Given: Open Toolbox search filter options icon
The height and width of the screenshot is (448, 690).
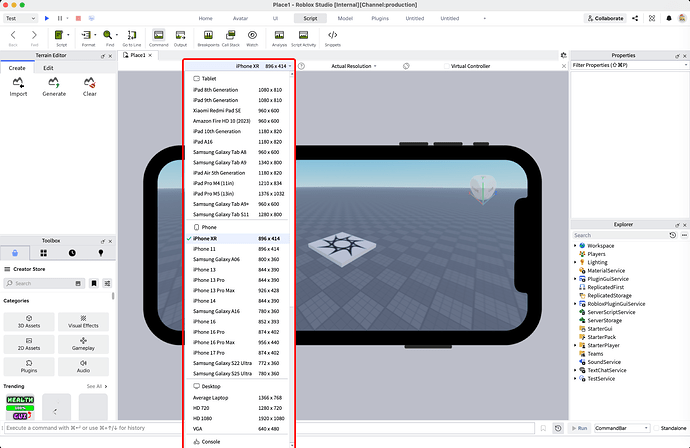Looking at the screenshot, I should (107, 283).
